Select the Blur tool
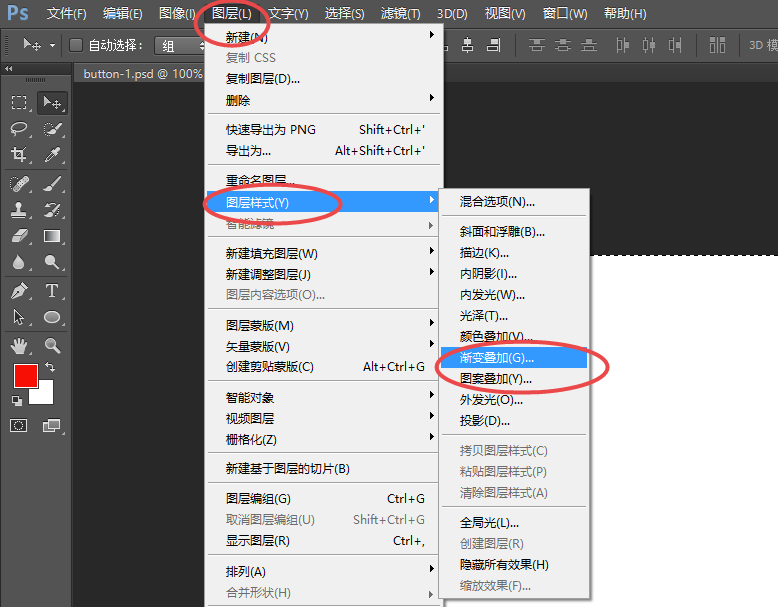 click(x=19, y=262)
